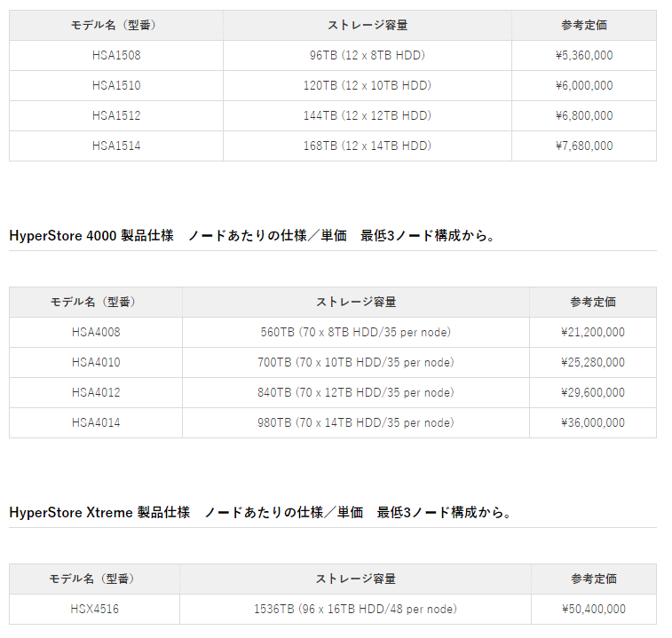Click the HSX4516 model cell
Screen dimensions: 672x638
click(95, 609)
